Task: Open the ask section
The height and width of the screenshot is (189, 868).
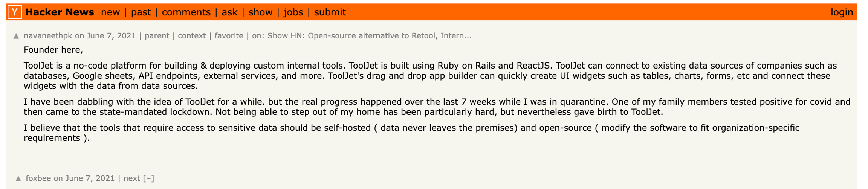Action: click(229, 12)
